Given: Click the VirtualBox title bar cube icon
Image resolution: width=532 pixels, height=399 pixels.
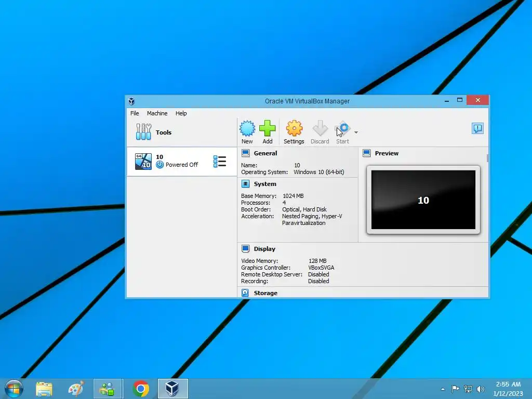Looking at the screenshot, I should [131, 101].
